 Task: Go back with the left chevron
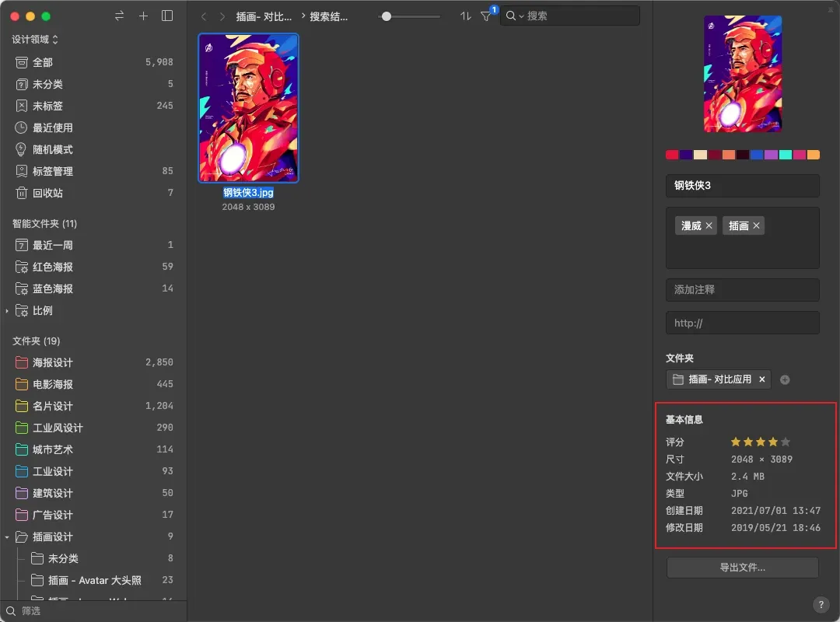coord(204,16)
